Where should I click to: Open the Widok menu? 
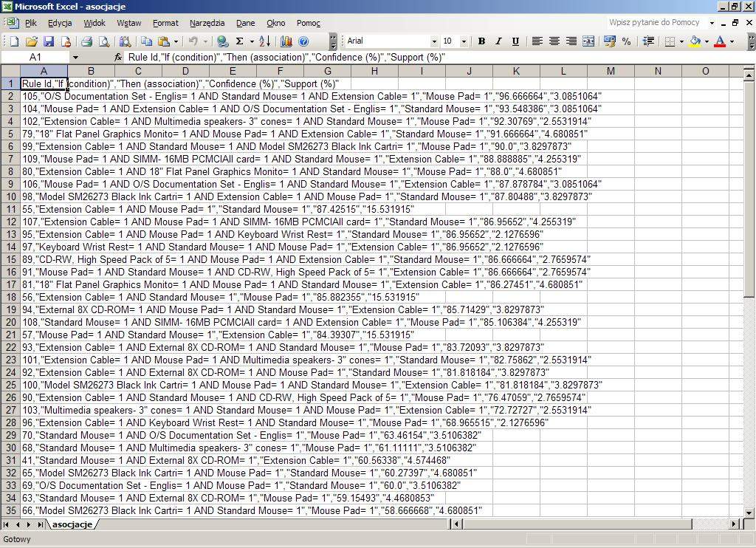(x=94, y=23)
